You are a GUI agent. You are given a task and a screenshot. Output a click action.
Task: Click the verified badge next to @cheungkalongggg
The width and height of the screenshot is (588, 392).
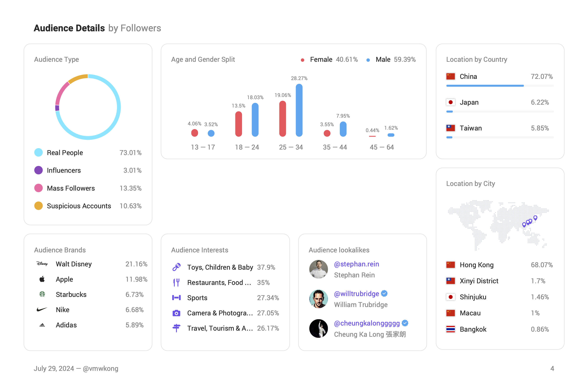point(405,323)
